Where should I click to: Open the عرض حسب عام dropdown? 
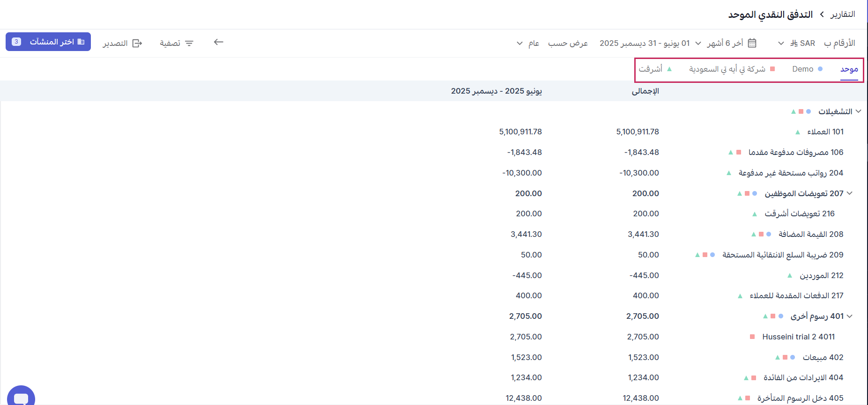tap(519, 43)
